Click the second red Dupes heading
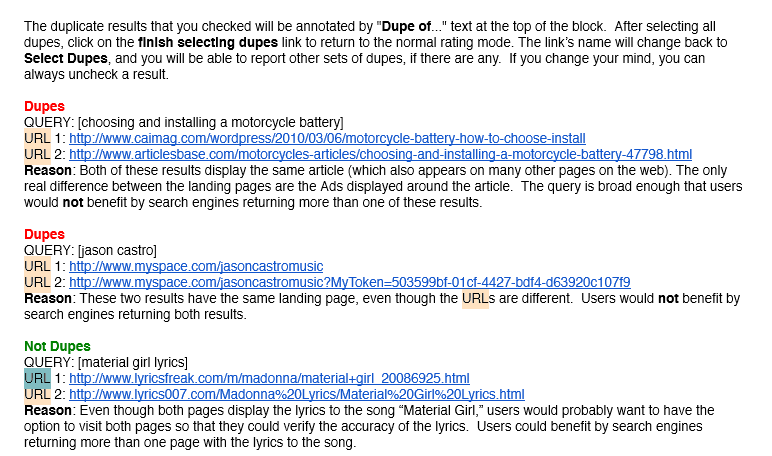Screen dimensions: 772x456 click(x=44, y=234)
